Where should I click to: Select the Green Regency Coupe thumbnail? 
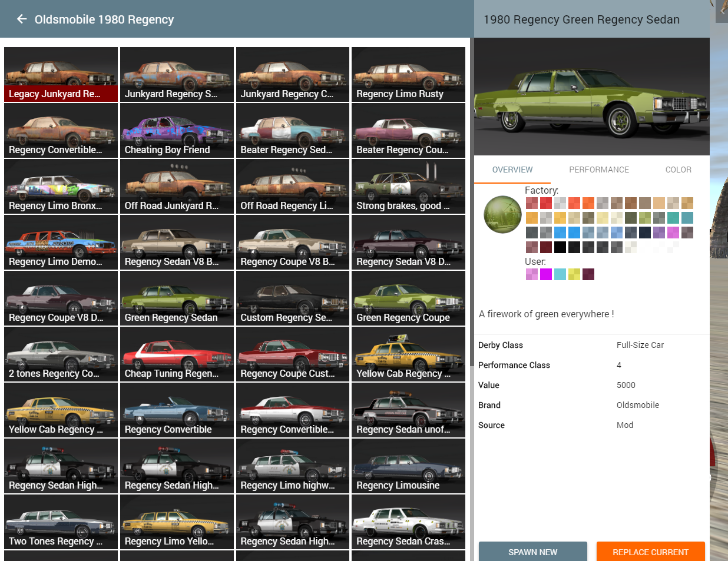pyautogui.click(x=408, y=298)
